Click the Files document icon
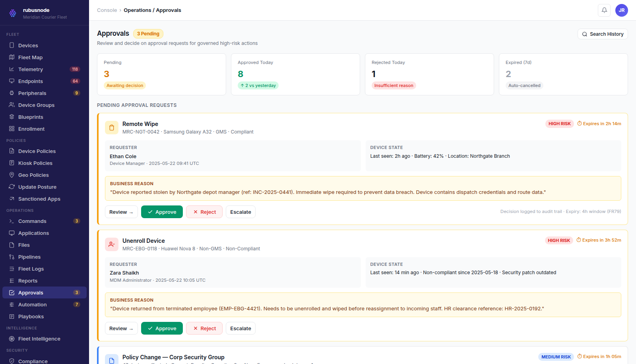Viewport: 636px width, 364px height. pos(12,245)
